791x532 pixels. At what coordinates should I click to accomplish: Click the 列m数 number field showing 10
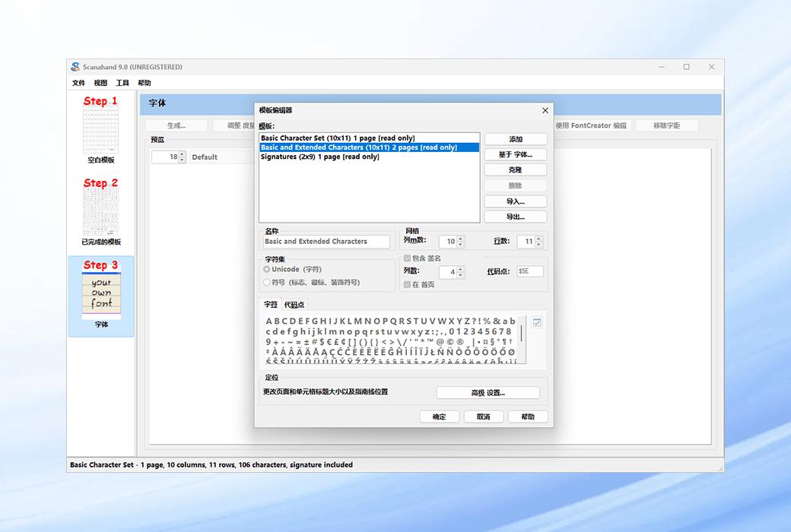click(x=448, y=242)
